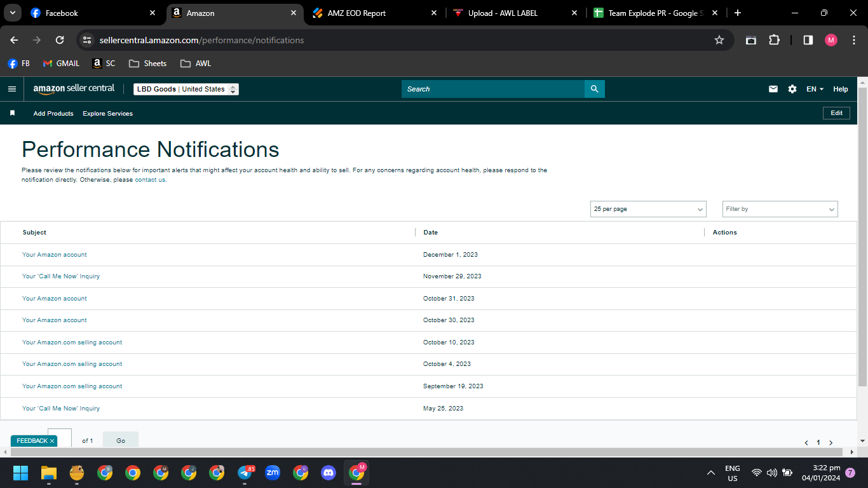Image resolution: width=868 pixels, height=488 pixels.
Task: Open the October 30 Your Amazon account notification
Action: 55,320
